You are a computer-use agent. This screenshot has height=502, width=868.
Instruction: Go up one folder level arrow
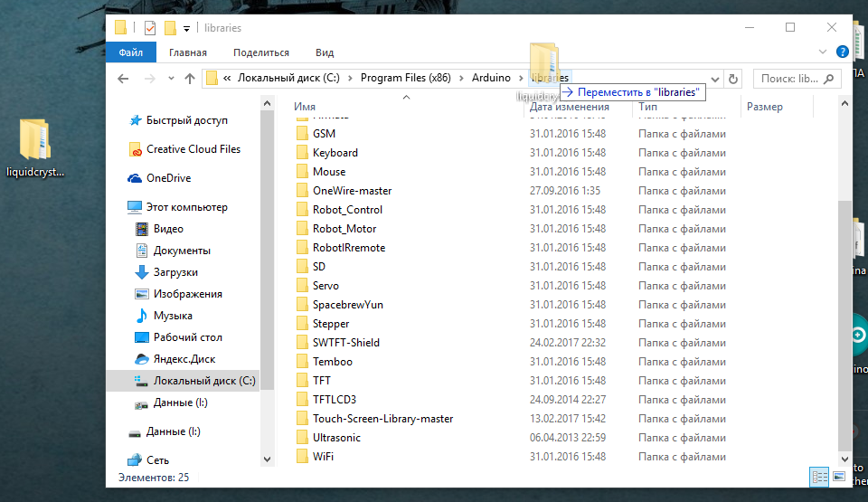(190, 79)
